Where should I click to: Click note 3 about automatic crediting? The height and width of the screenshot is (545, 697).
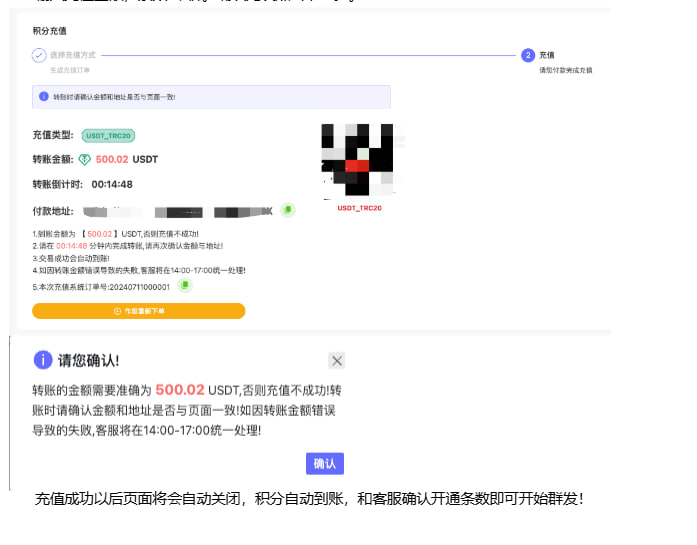pos(71,258)
